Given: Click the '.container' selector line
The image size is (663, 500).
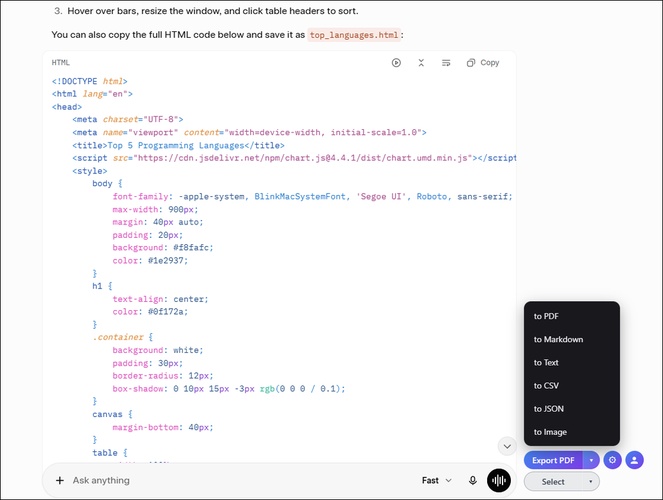Looking at the screenshot, I should click(x=123, y=337).
